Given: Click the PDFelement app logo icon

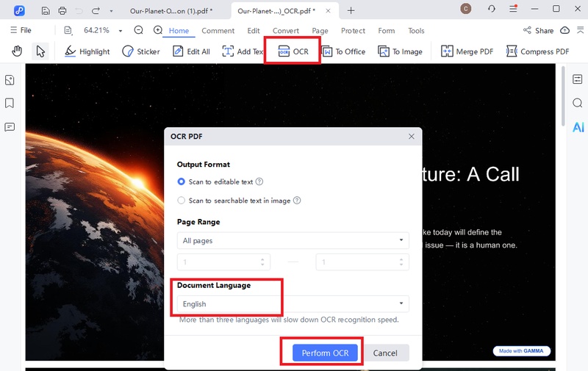Looking at the screenshot, I should 19,10.
